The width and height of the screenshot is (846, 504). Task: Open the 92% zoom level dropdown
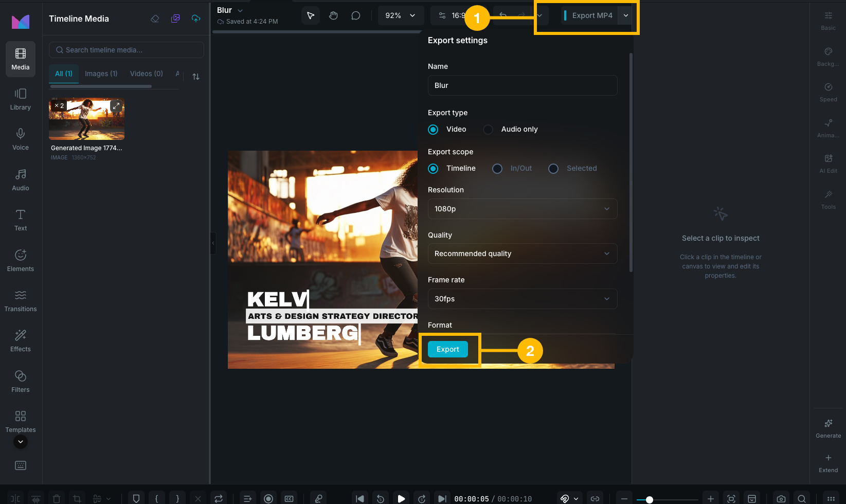[401, 15]
